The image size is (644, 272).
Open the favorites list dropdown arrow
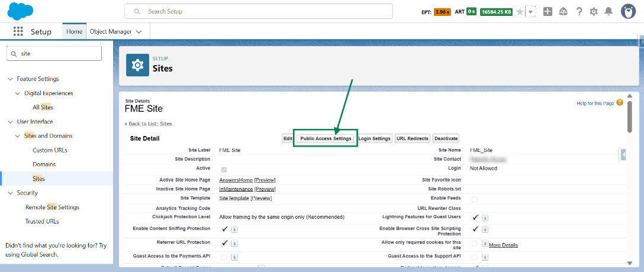[x=531, y=12]
